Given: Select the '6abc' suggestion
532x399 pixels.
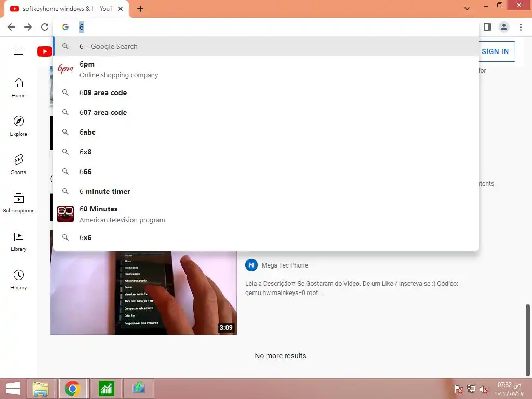Looking at the screenshot, I should point(267,132).
